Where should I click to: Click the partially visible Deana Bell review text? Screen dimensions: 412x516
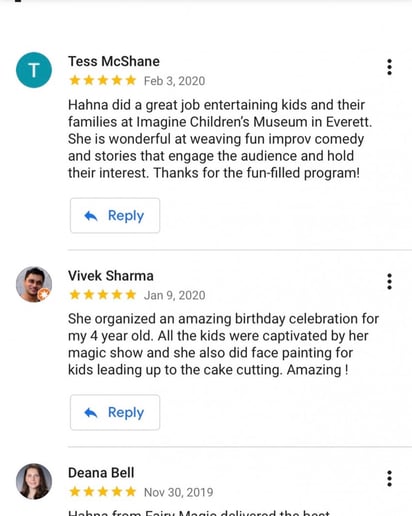pos(199,512)
